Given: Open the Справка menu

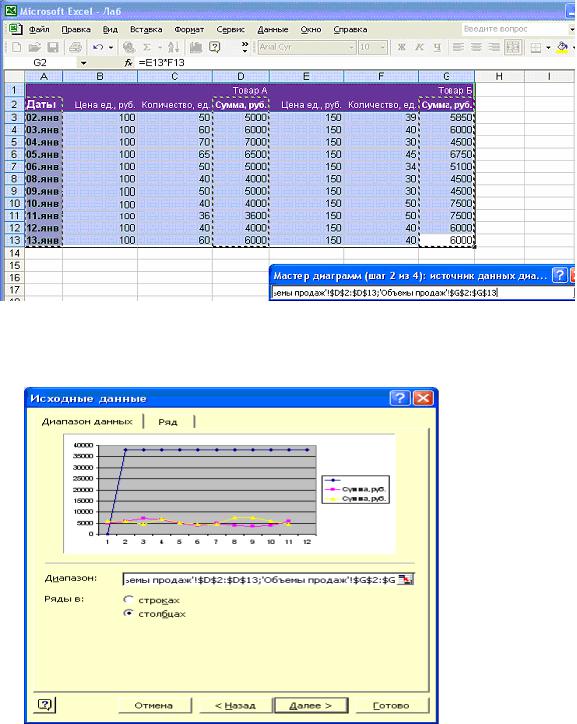Looking at the screenshot, I should click(350, 29).
